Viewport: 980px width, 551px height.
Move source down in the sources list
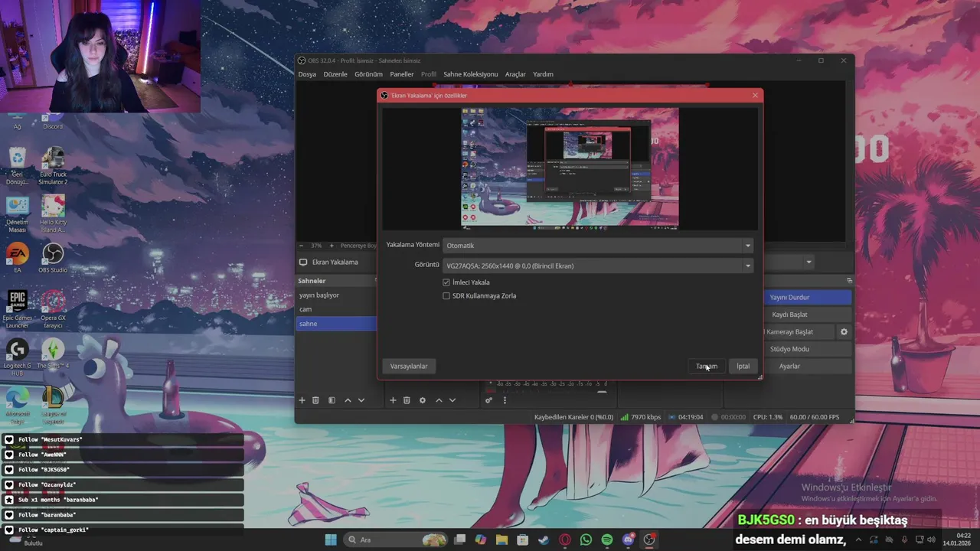point(452,400)
